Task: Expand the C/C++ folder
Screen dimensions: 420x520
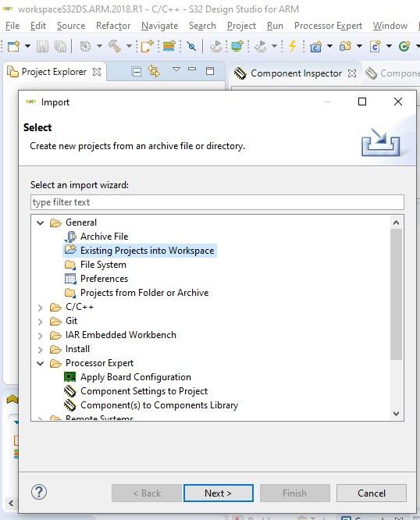Action: tap(41, 308)
